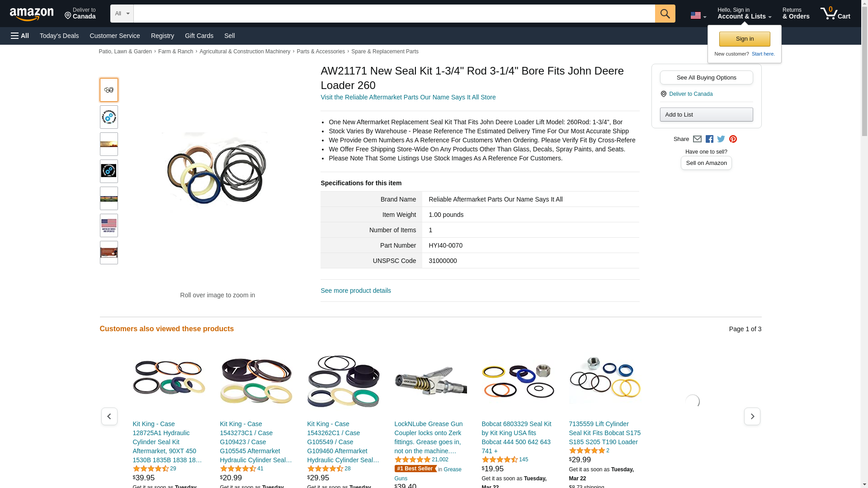868x488 pixels.
Task: Show next page of viewed products carousel
Action: (752, 416)
